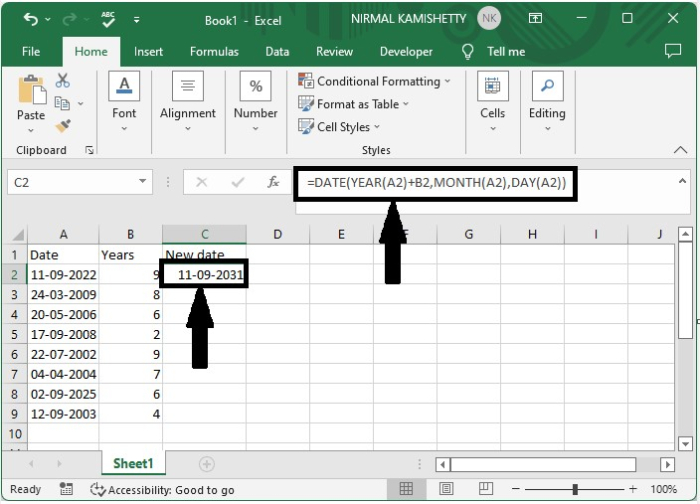
Task: Click the Enter checkmark formula button
Action: (238, 182)
